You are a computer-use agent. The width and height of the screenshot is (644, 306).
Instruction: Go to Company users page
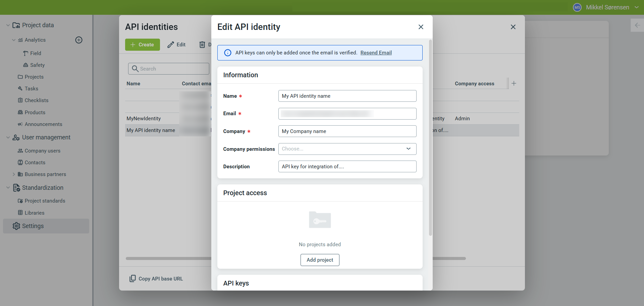[42, 151]
